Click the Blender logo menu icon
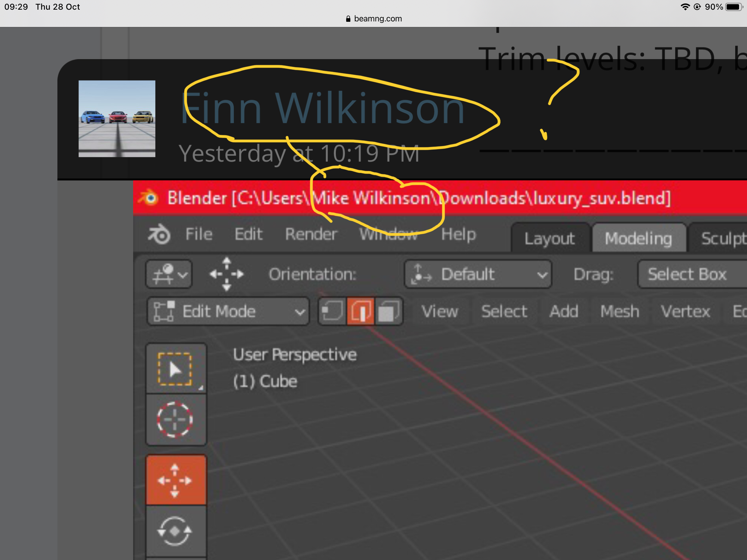 (x=159, y=234)
